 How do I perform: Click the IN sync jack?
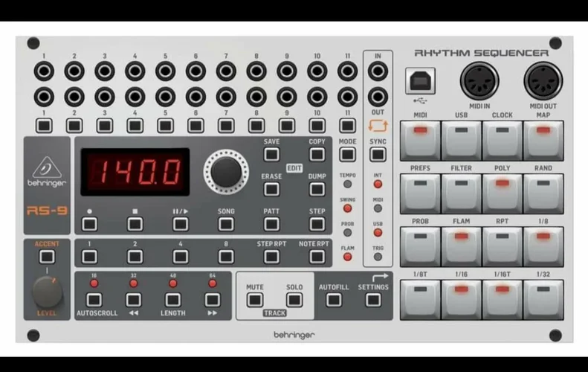[378, 71]
